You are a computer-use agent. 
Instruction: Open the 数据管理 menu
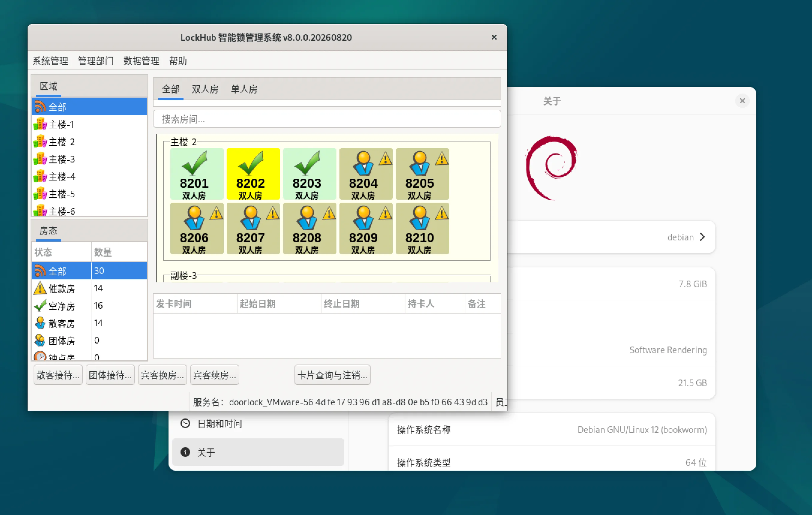tap(141, 61)
